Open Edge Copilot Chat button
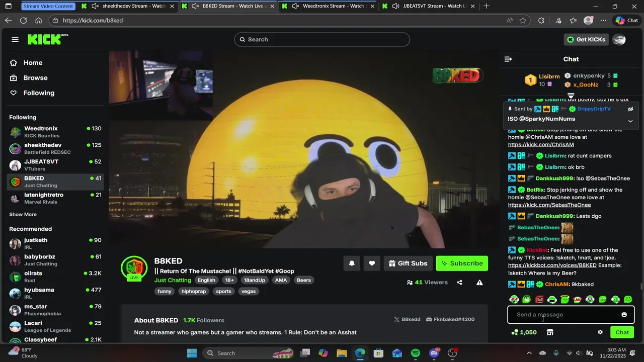This screenshot has height=362, width=644. point(627,21)
